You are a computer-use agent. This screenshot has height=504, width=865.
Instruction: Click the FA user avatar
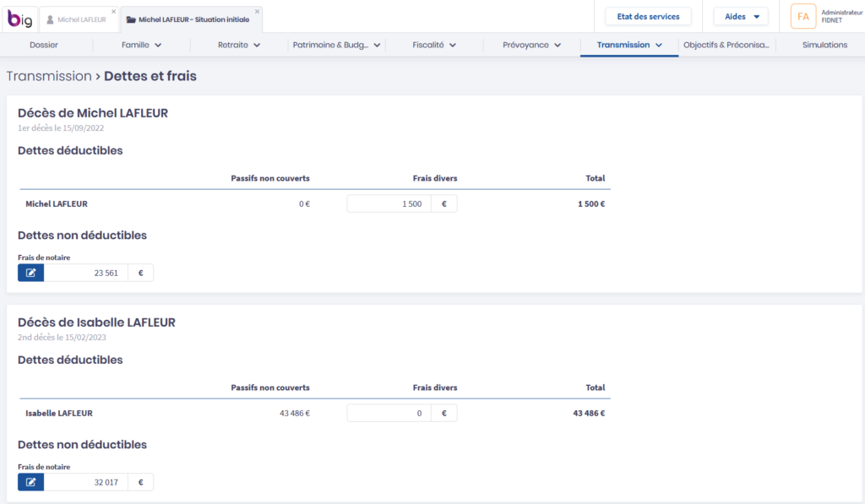click(802, 16)
